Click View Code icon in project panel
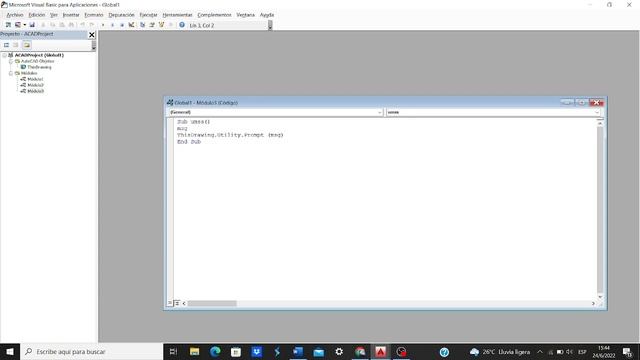 point(7,45)
